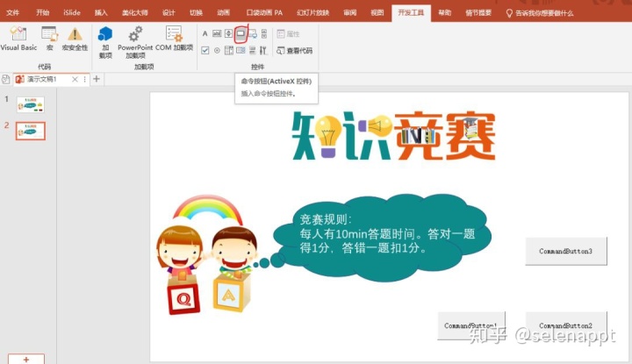Switch to the 切换 ribbon tab
Viewport: 632px width, 364px height.
(x=197, y=12)
